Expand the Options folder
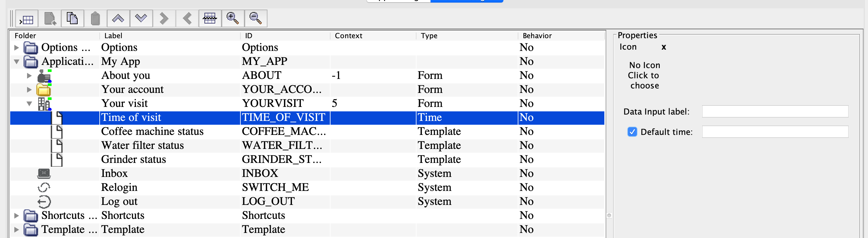The image size is (868, 238). tap(16, 48)
